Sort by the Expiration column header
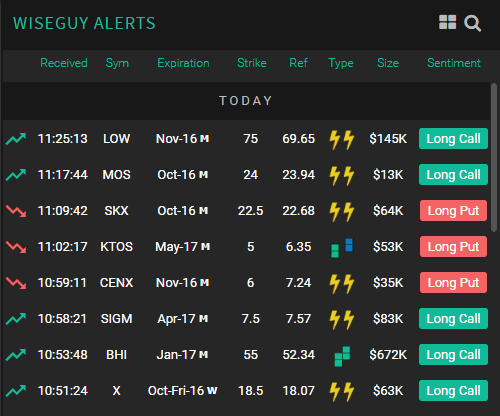The image size is (500, 416). pyautogui.click(x=183, y=63)
